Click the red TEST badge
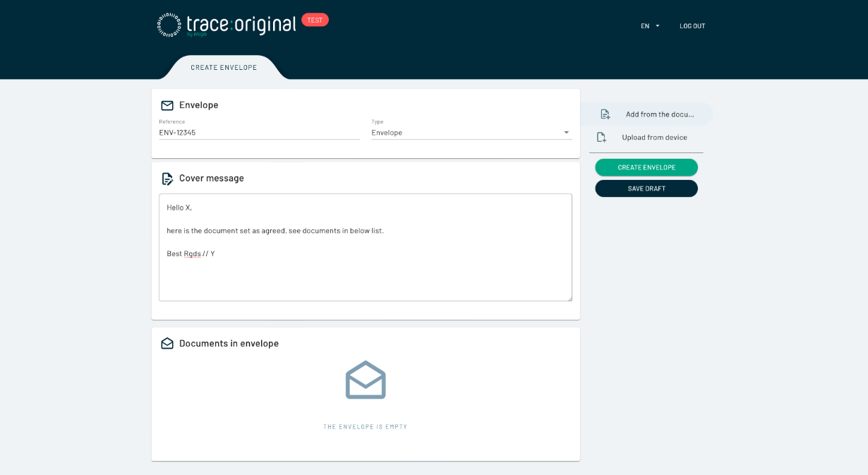Viewport: 868px width, 475px height. coord(315,20)
